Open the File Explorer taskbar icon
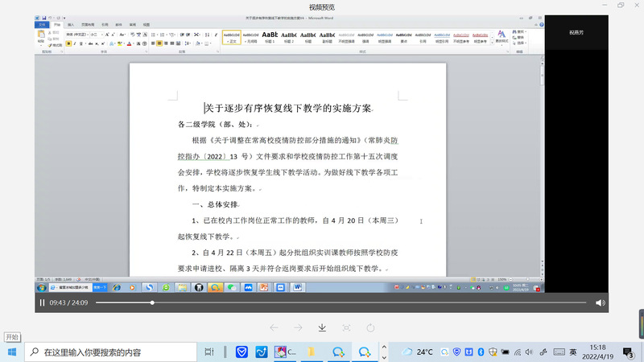Viewport: 644px width, 362px height. pyautogui.click(x=312, y=352)
